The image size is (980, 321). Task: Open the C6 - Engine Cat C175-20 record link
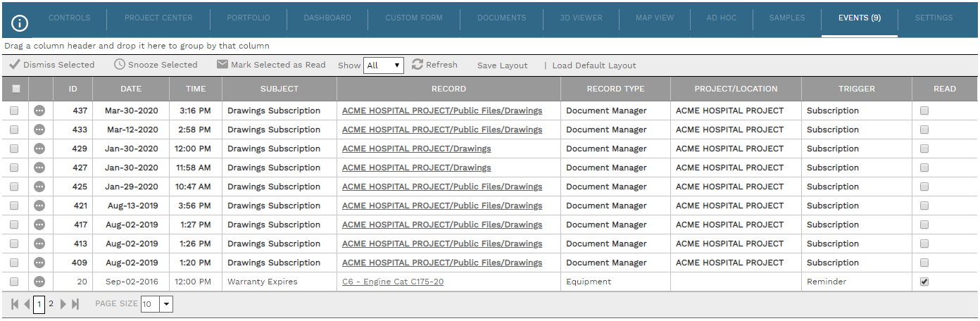coord(392,282)
